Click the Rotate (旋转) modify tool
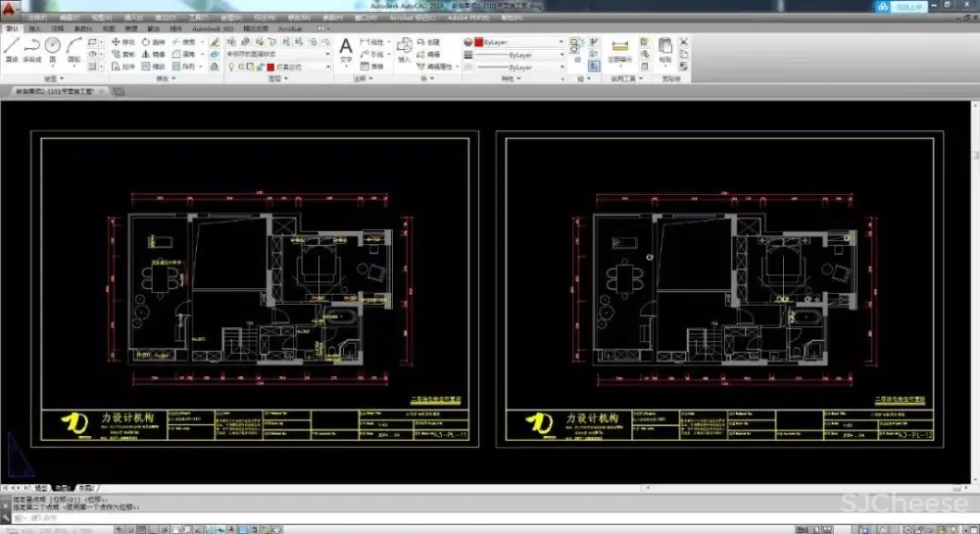The width and height of the screenshot is (980, 534). coord(153,43)
